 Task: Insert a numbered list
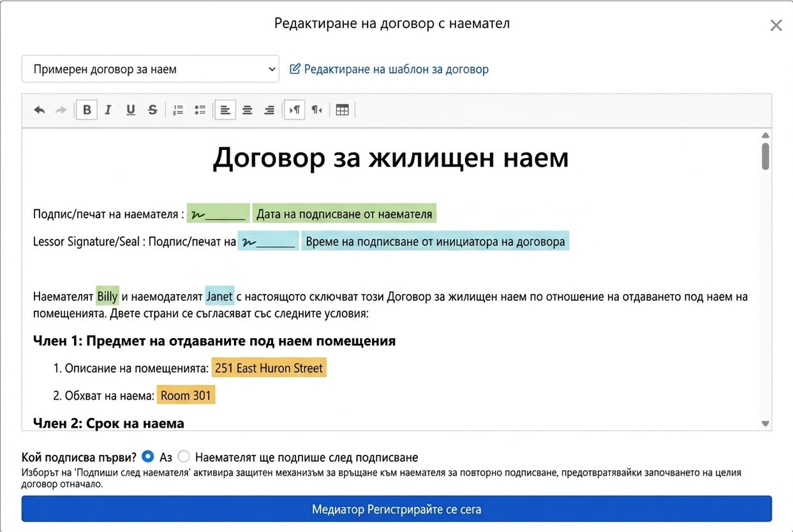click(178, 110)
